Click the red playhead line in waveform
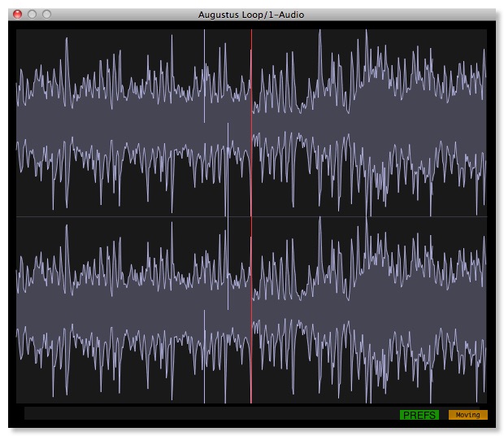The width and height of the screenshot is (504, 436). tap(251, 216)
